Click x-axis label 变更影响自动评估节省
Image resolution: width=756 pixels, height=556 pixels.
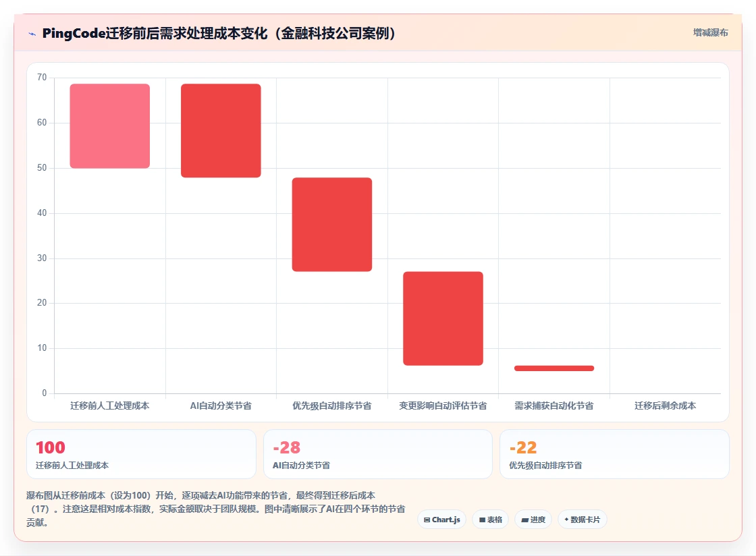click(443, 406)
